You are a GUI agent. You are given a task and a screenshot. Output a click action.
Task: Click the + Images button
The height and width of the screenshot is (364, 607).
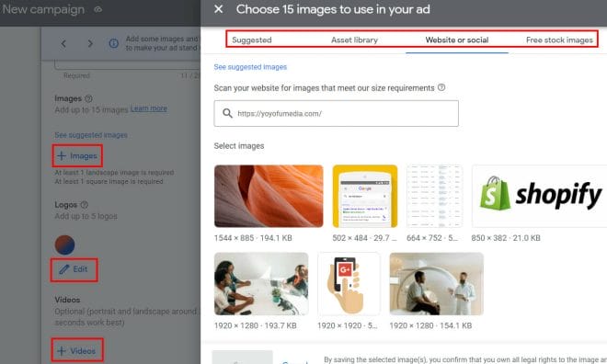click(77, 156)
